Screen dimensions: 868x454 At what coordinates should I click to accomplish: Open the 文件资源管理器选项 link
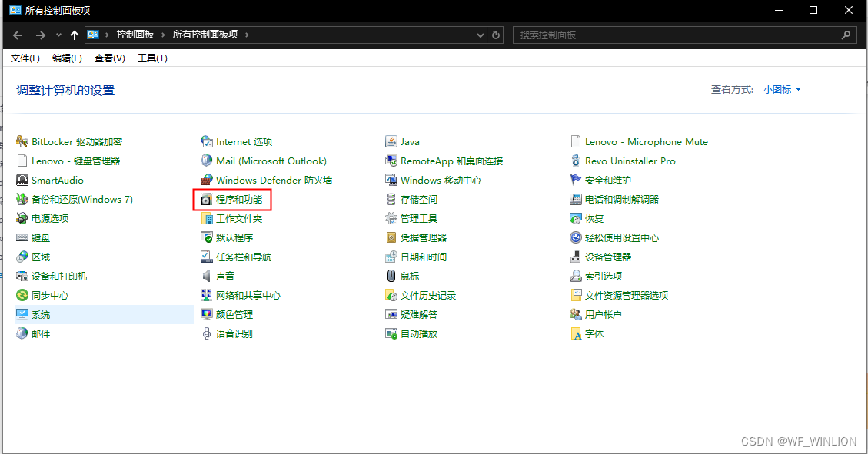(627, 295)
